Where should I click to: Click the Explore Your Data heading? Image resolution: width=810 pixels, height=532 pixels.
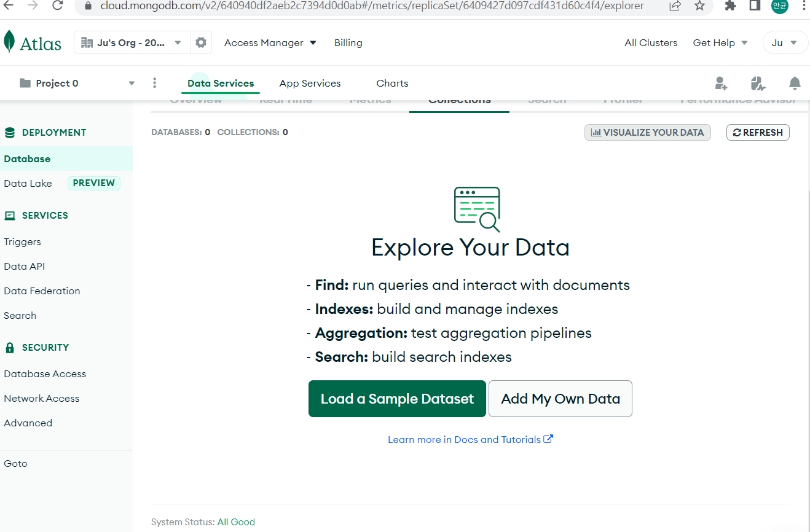(x=471, y=248)
